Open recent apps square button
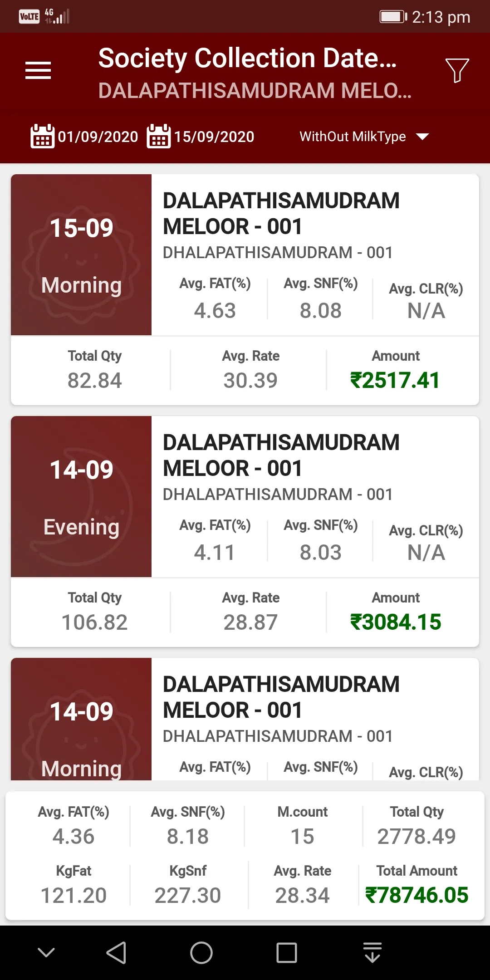 287,952
